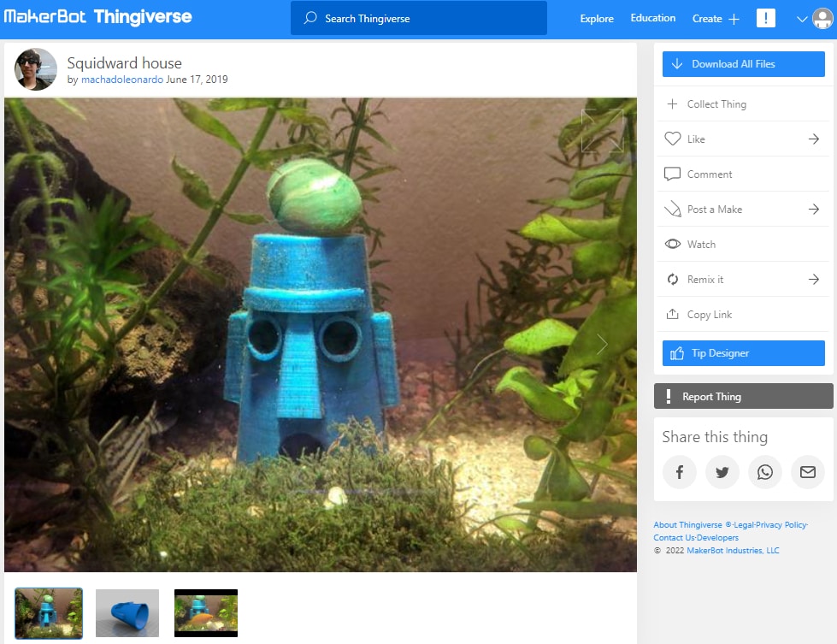Open the account dropdown chevron
Viewport: 837px width, 644px height.
click(802, 18)
